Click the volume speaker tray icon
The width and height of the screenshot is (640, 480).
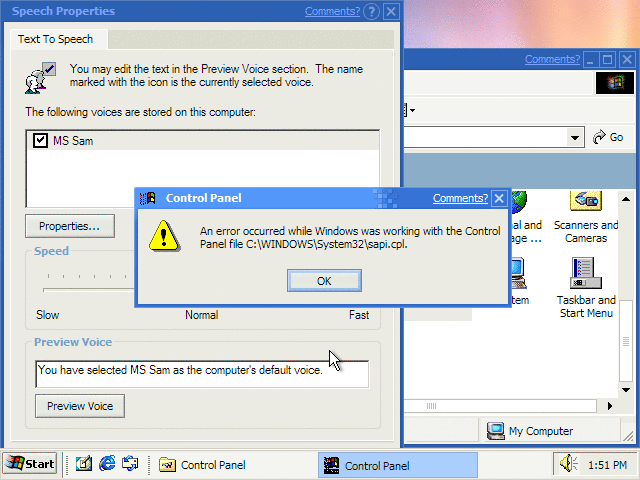point(568,464)
